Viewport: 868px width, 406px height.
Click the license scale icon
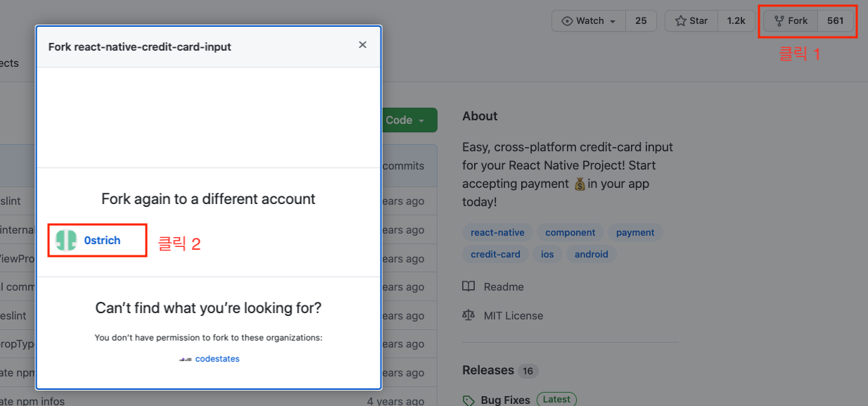click(x=468, y=315)
